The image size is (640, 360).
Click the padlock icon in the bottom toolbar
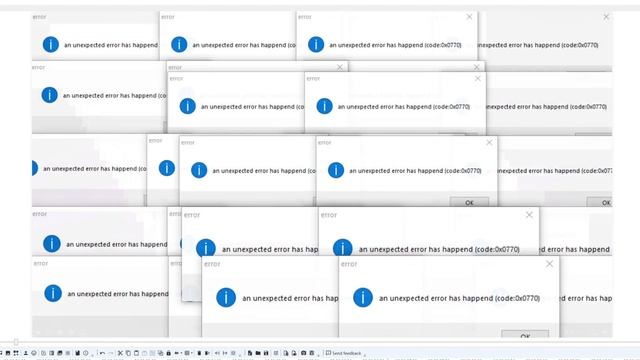[168, 353]
